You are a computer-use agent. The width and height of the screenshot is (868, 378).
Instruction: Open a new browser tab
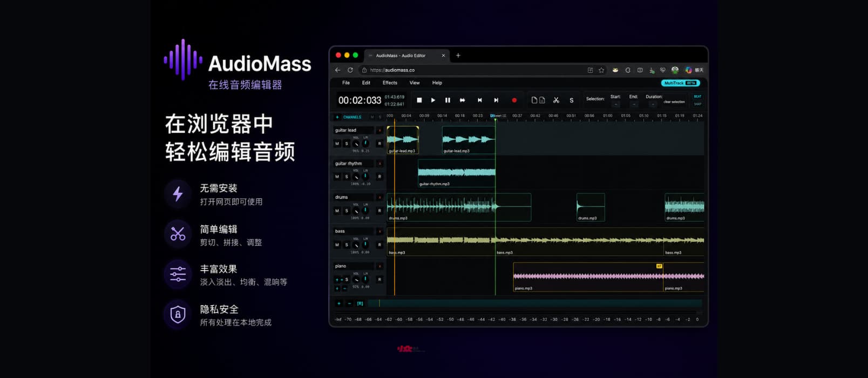[x=458, y=55]
